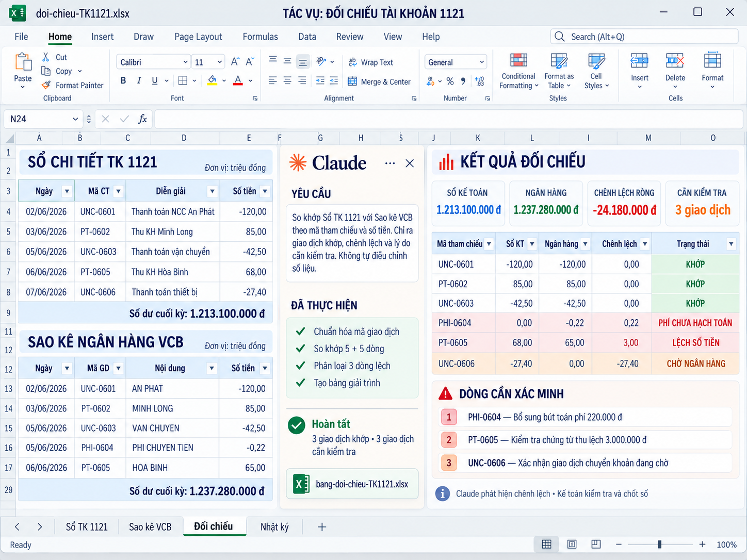Switch to Page Layout view
The height and width of the screenshot is (560, 747).
coord(572,545)
